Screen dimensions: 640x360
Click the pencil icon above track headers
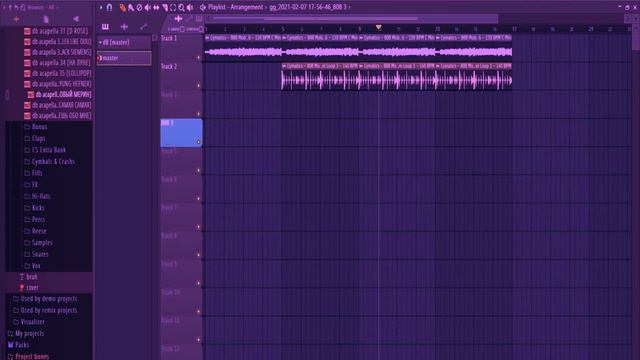coord(189,19)
